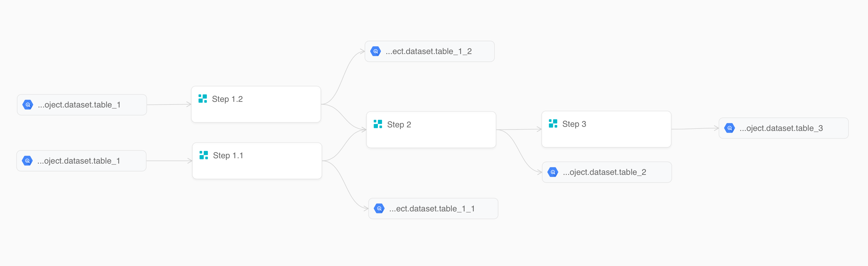The width and height of the screenshot is (868, 266).
Task: Select the Step 2 node label
Action: coord(399,124)
